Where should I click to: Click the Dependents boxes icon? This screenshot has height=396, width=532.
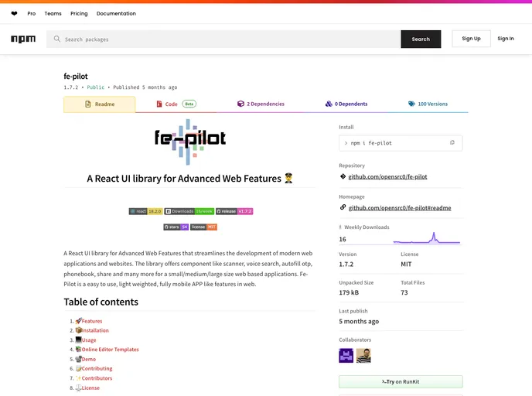(329, 104)
